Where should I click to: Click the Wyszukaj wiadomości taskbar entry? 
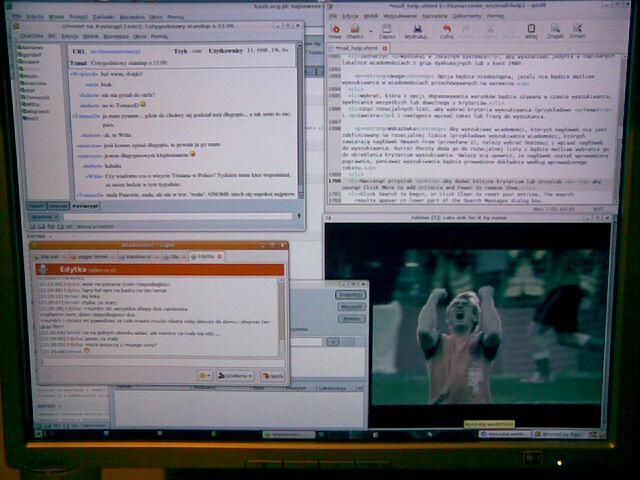(x=504, y=434)
